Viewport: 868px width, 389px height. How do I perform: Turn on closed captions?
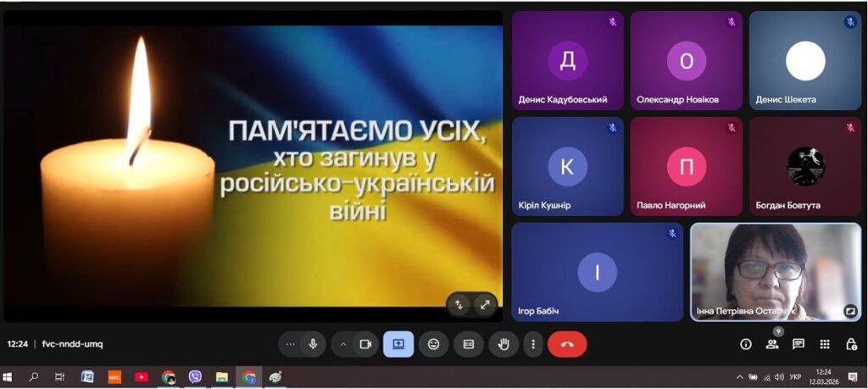[x=469, y=344]
